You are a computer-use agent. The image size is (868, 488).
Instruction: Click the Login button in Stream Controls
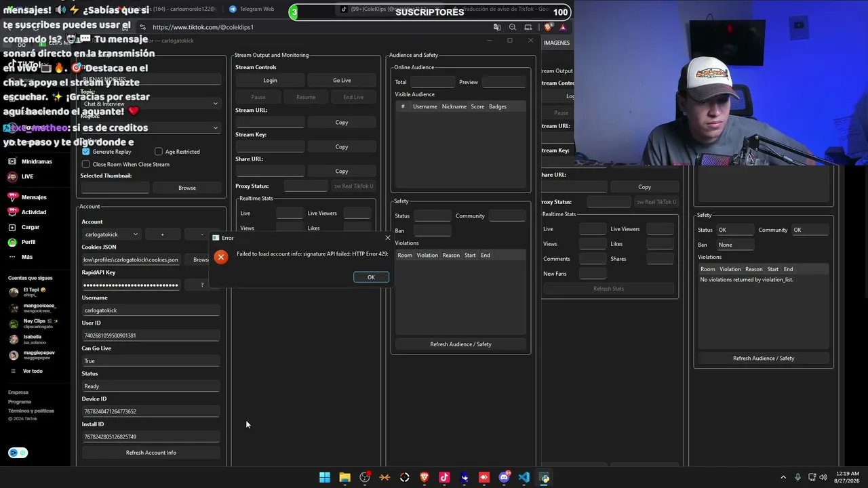[x=270, y=81]
